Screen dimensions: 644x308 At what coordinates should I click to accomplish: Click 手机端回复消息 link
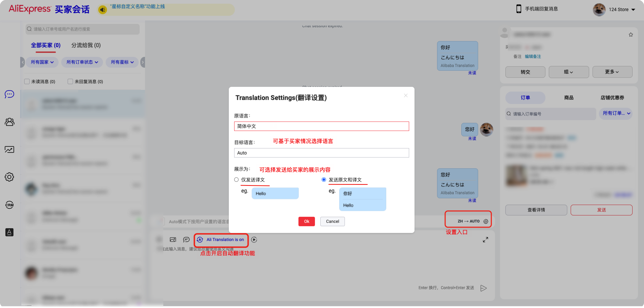(x=541, y=9)
